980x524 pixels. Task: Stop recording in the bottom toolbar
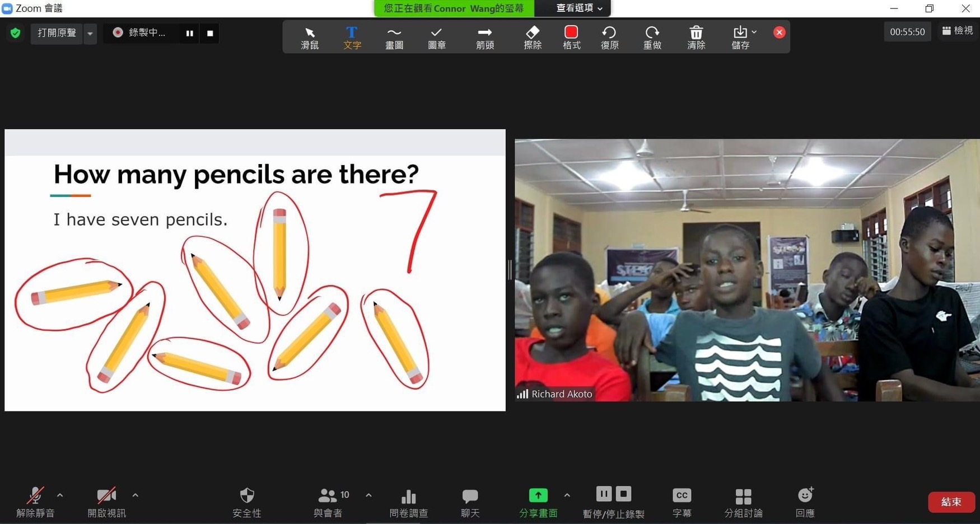(x=623, y=494)
